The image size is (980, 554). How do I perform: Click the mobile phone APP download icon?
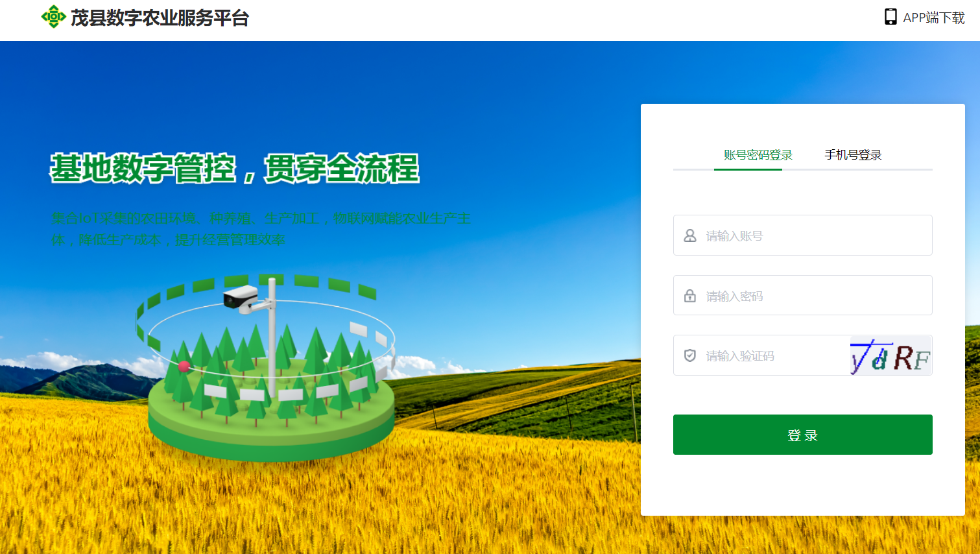point(890,17)
